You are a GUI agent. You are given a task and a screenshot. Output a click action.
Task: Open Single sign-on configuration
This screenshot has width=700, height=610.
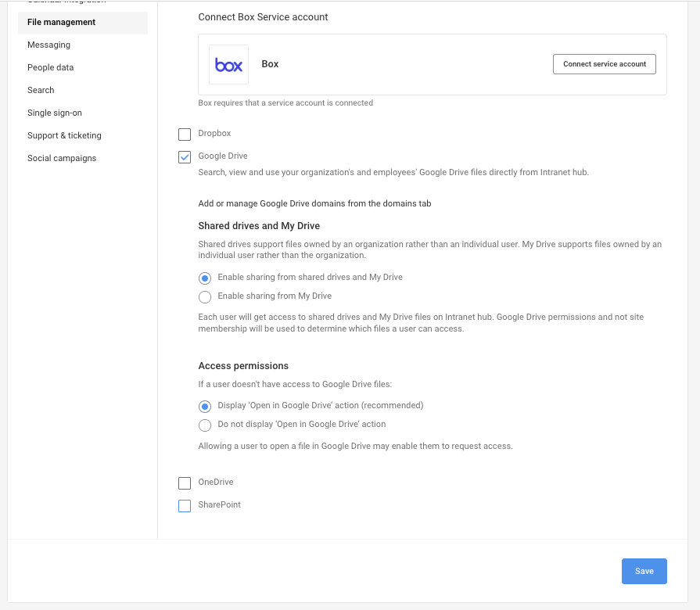click(x=52, y=113)
